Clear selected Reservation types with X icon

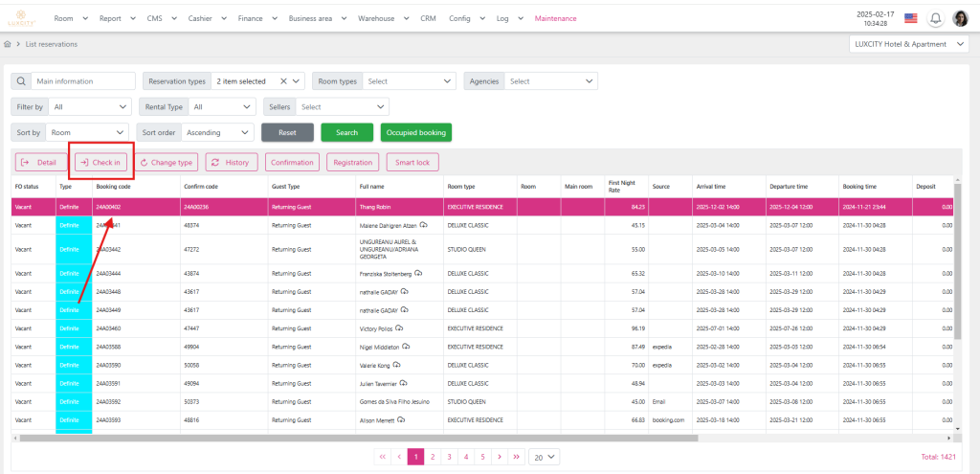(282, 81)
